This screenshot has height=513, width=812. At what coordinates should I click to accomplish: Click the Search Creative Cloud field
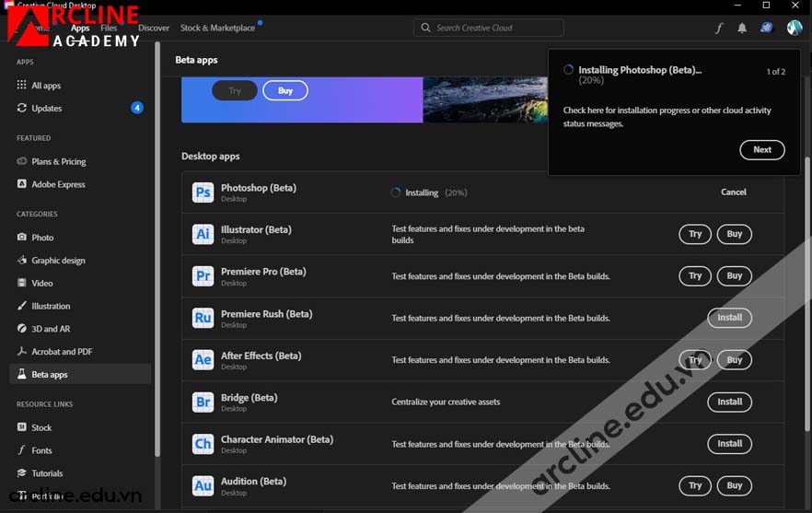488,28
